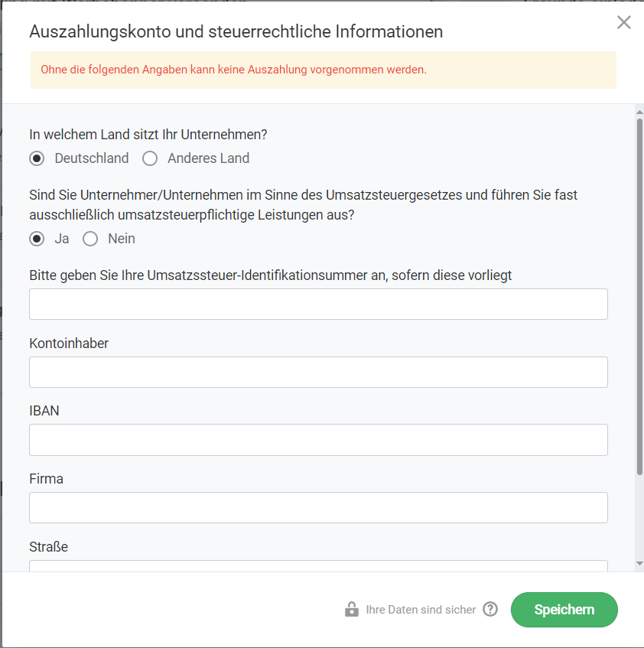
Task: Click the red warning notice banner
Action: (x=323, y=70)
